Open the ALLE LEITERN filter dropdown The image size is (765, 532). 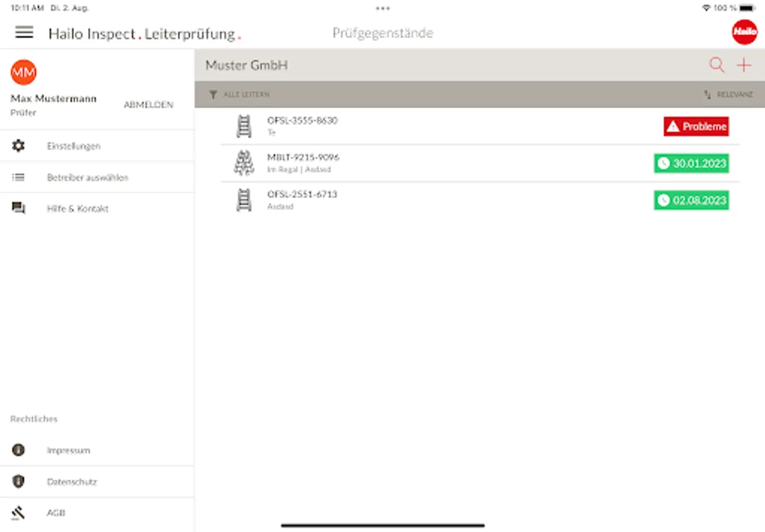pos(240,95)
